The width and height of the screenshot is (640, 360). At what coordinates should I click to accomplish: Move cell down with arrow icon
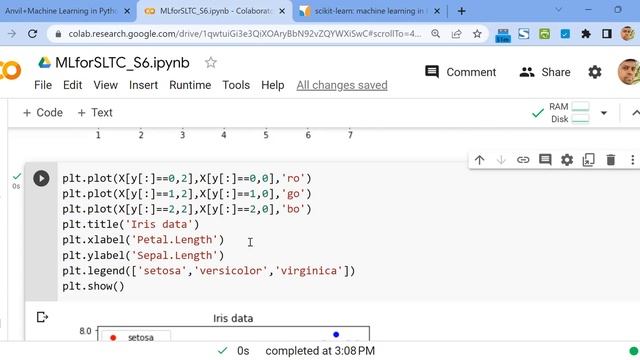[501, 160]
